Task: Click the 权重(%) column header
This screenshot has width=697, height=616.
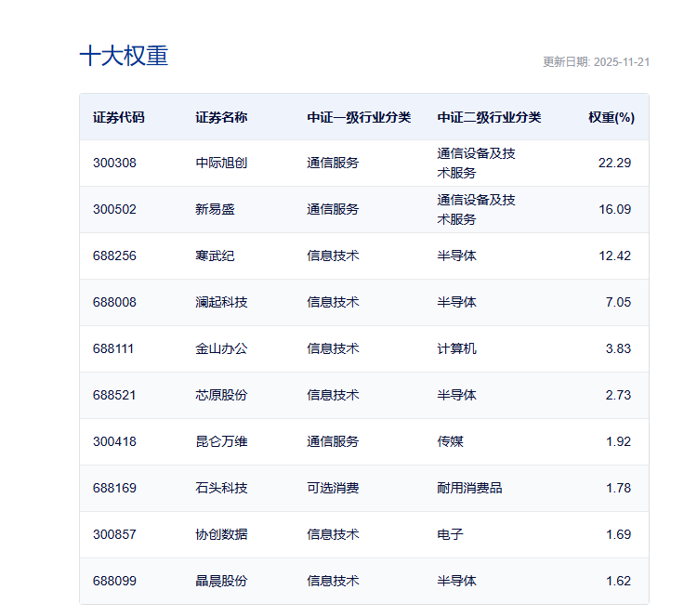Action: [x=611, y=117]
